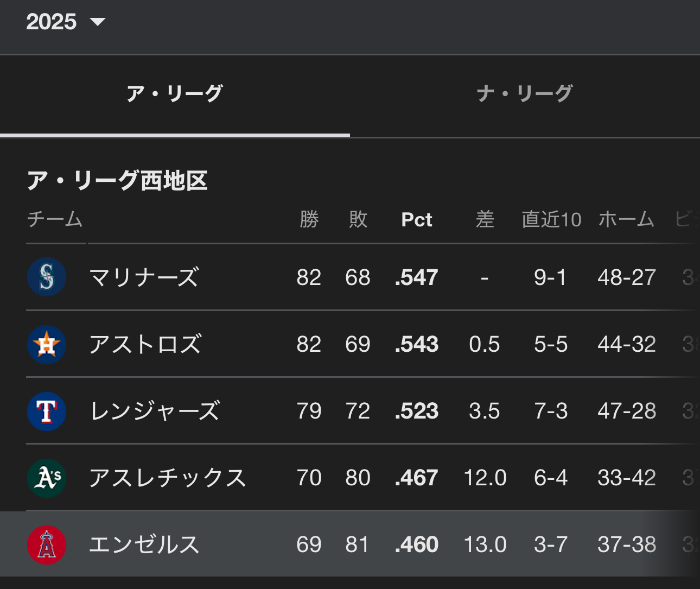
Task: Open the アスレチックス team link
Action: [x=168, y=478]
